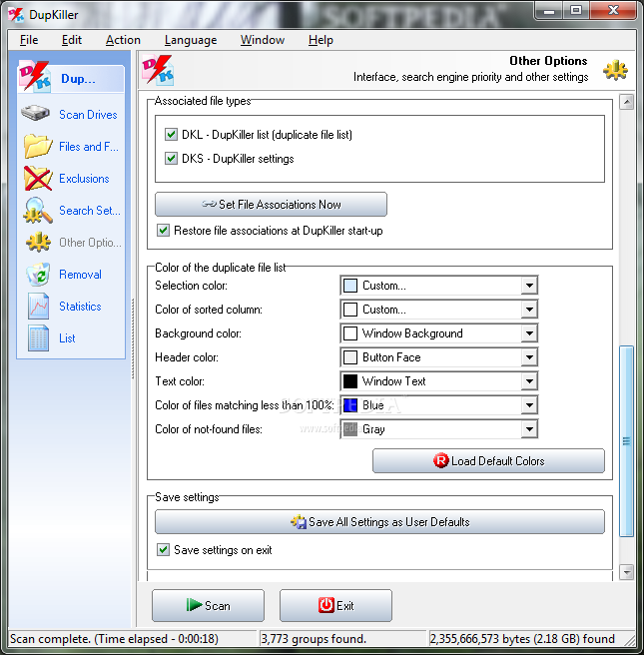
Task: Click scrollbar up arrow in options panel
Action: click(x=626, y=102)
